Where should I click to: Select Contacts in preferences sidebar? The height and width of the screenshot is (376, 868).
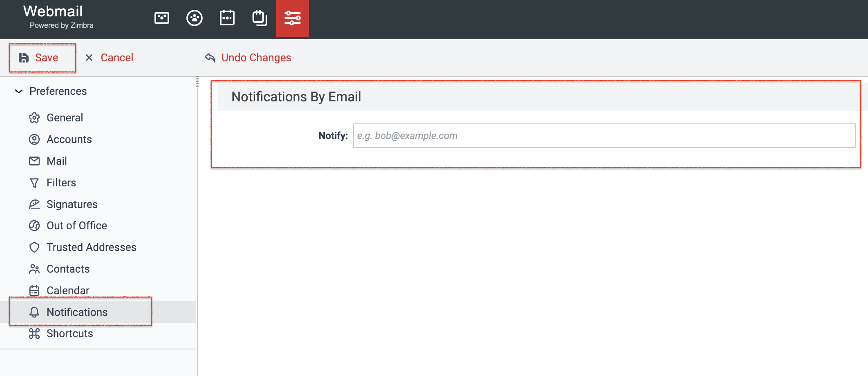point(59,269)
